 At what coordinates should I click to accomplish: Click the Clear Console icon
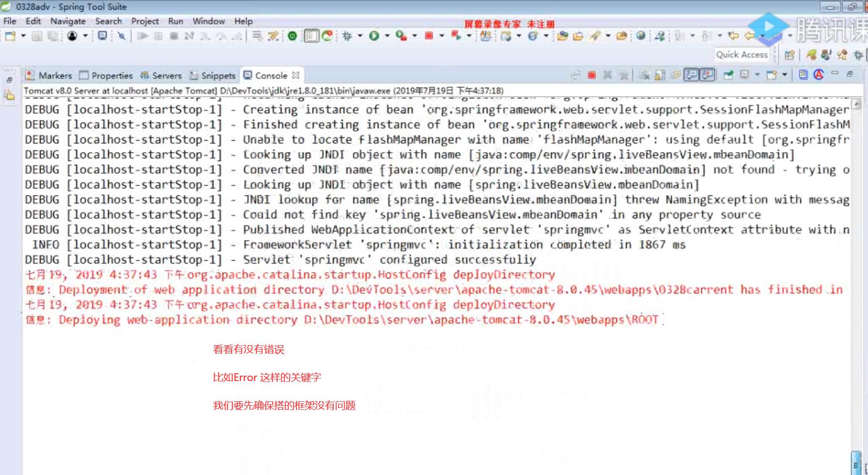644,75
